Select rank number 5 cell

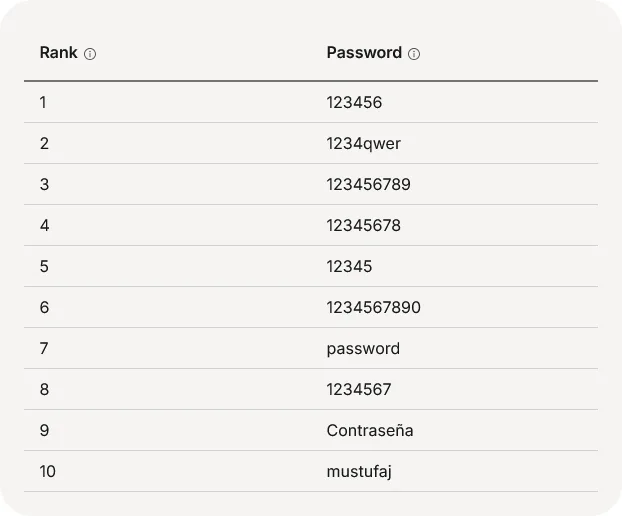click(44, 266)
